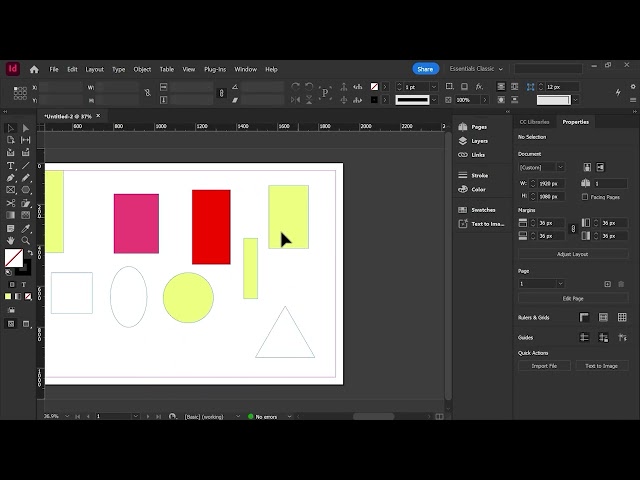Open the File menu
Image resolution: width=640 pixels, height=480 pixels.
coord(54,69)
